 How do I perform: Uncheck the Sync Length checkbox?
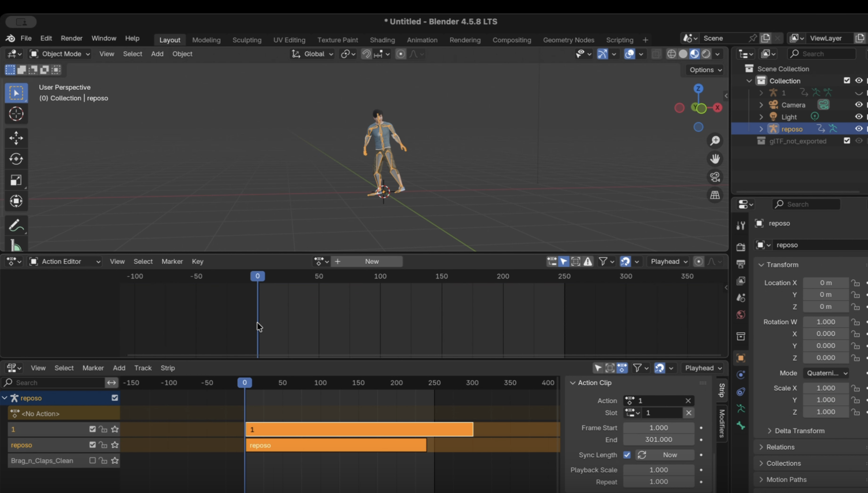[x=627, y=455]
